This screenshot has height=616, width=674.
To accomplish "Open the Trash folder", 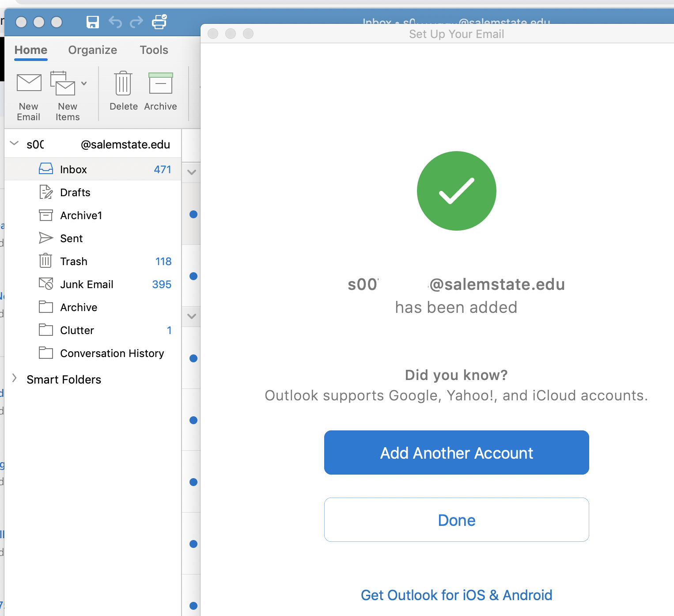I will (x=93, y=261).
